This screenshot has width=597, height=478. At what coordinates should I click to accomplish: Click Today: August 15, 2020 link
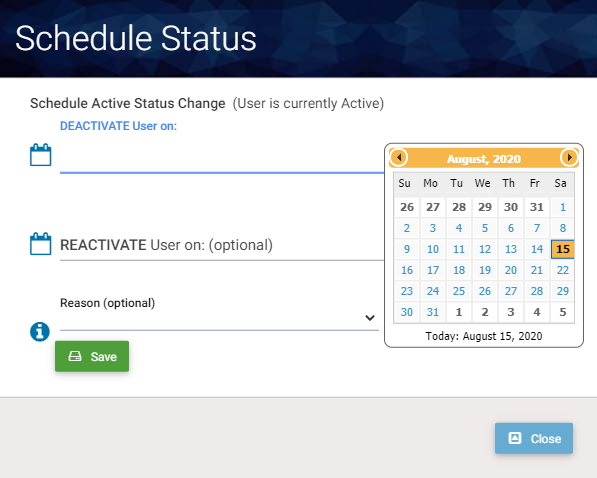[484, 336]
